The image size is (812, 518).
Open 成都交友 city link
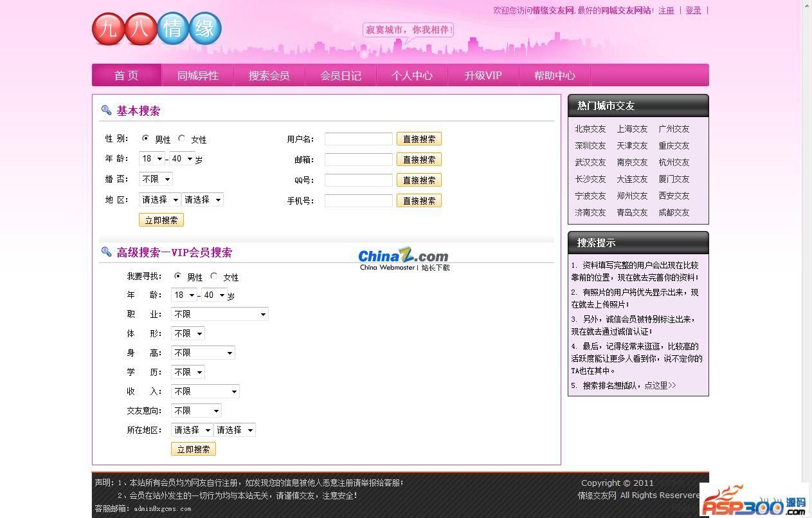point(674,212)
